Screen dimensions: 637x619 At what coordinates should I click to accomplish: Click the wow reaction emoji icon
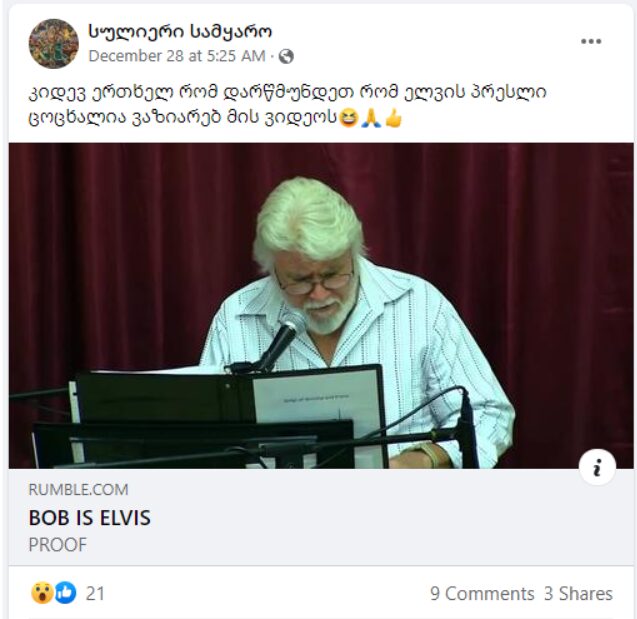pyautogui.click(x=42, y=593)
